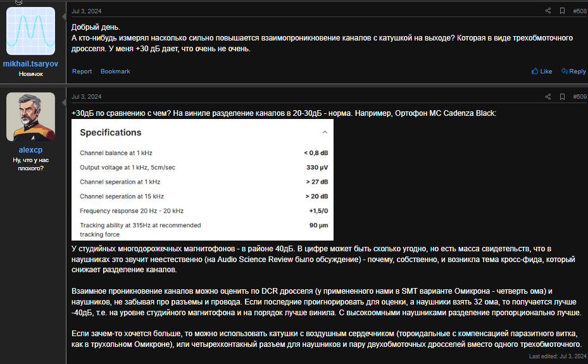
Task: Click the '330 µV' value
Action: (x=317, y=168)
